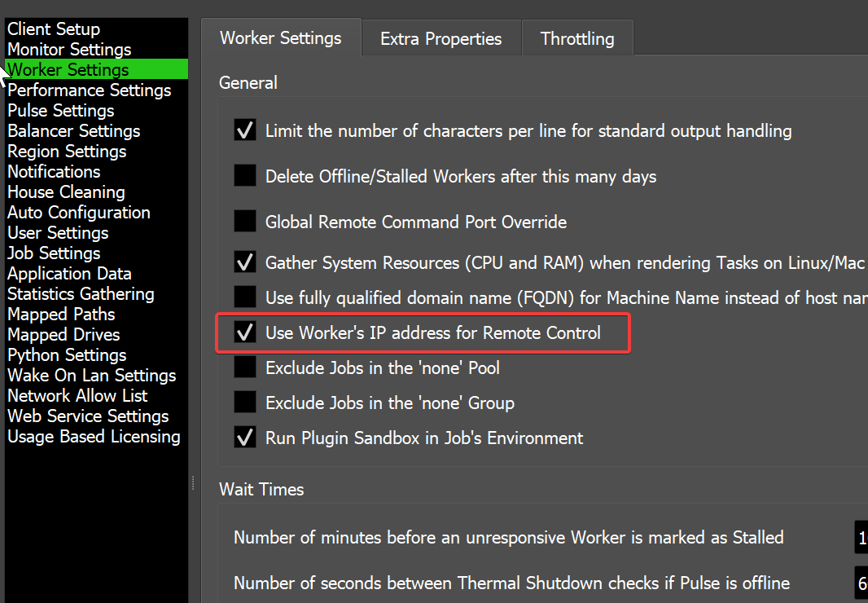Image resolution: width=868 pixels, height=603 pixels.
Task: Open Client Setup in the sidebar
Action: pos(54,29)
